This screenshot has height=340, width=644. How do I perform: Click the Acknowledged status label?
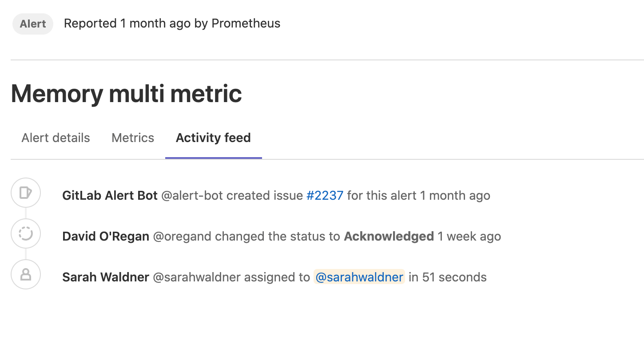tap(389, 236)
